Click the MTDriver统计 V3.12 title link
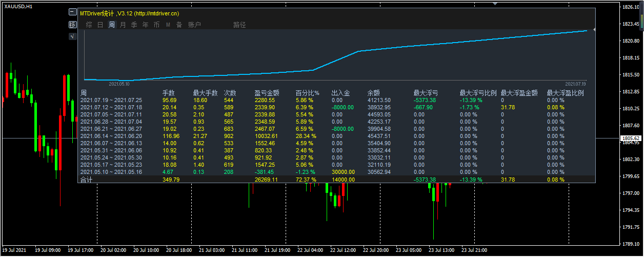644x257 pixels. click(x=130, y=13)
